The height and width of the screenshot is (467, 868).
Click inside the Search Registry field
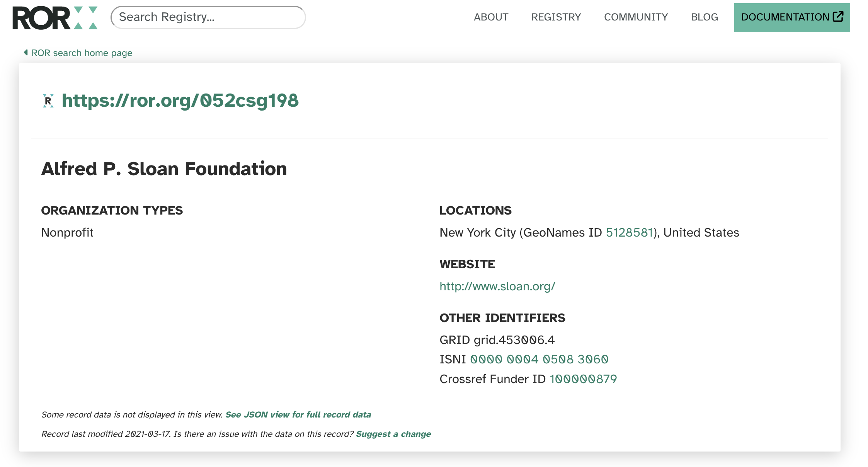coord(208,17)
